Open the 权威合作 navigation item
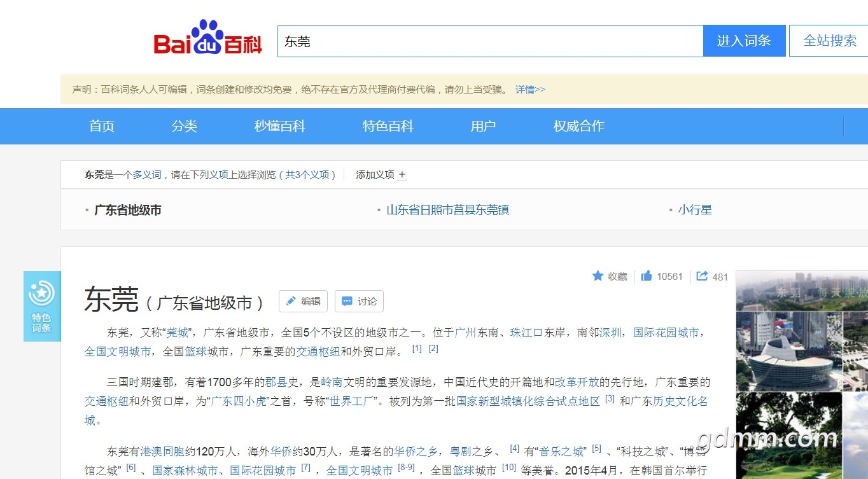Viewport: 868px width, 479px height. [578, 126]
